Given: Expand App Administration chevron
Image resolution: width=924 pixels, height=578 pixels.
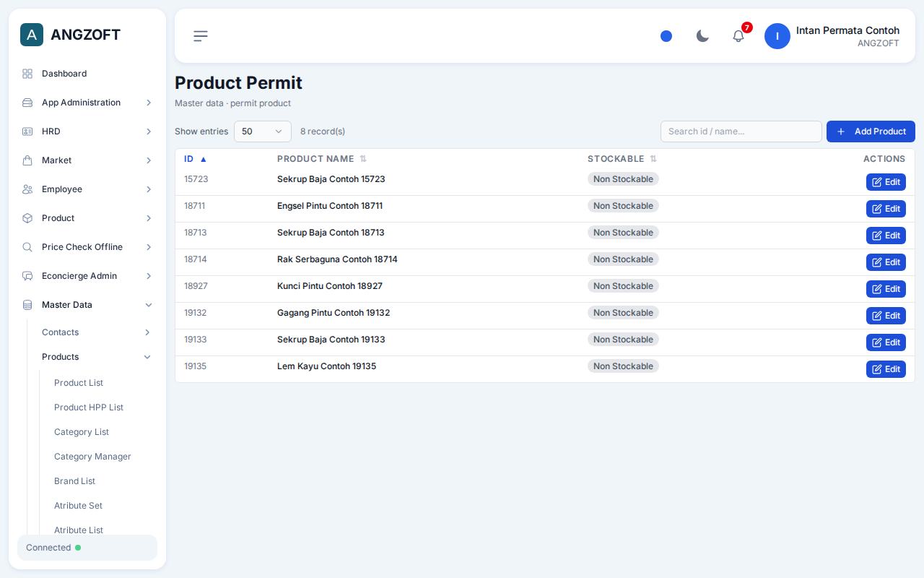Looking at the screenshot, I should [149, 103].
